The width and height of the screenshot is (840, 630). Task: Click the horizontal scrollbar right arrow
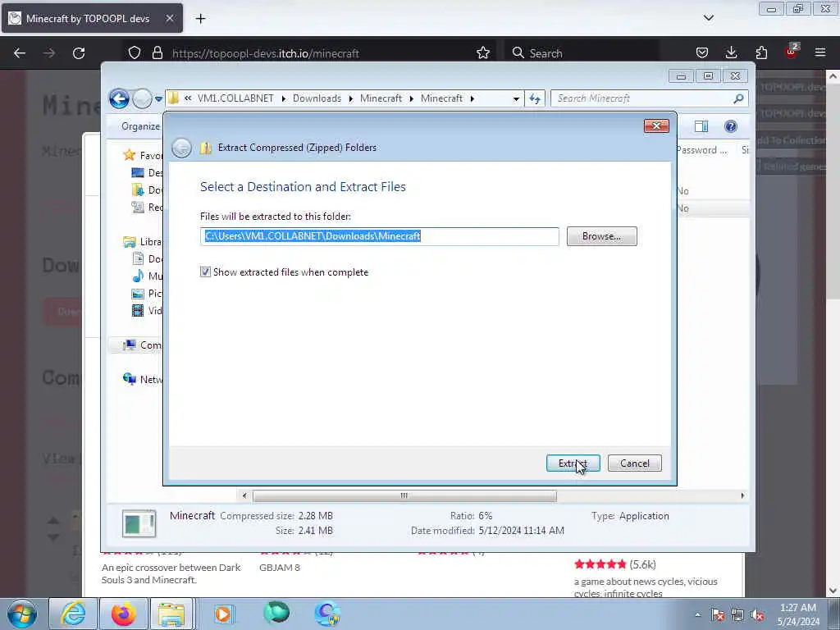point(742,496)
